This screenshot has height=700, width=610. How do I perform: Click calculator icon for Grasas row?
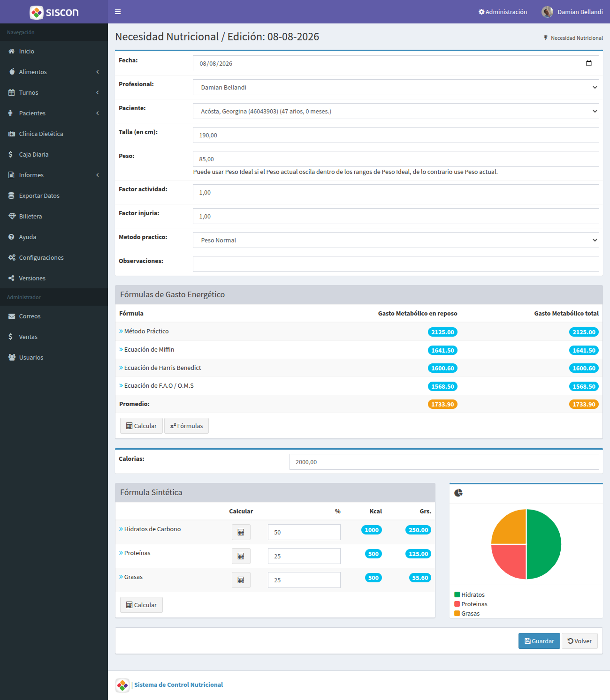point(241,580)
